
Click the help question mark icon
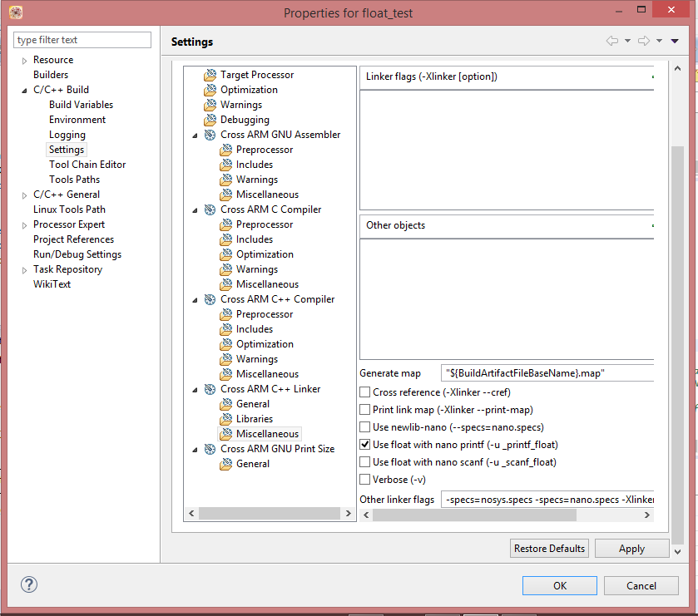(x=29, y=584)
